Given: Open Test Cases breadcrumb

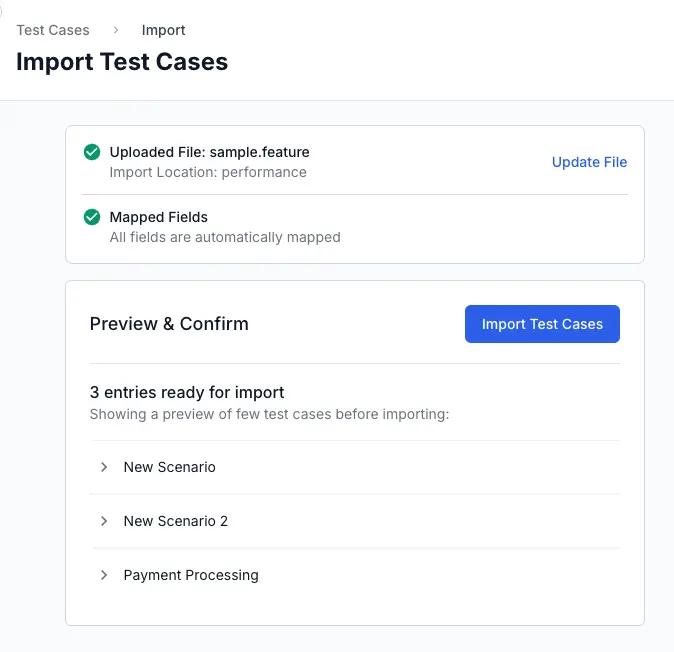Looking at the screenshot, I should coord(53,30).
